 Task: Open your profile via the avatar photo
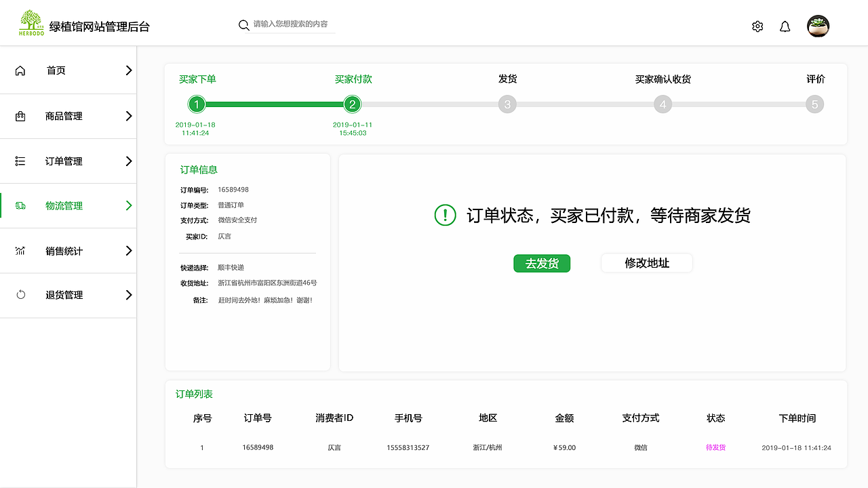point(818,26)
